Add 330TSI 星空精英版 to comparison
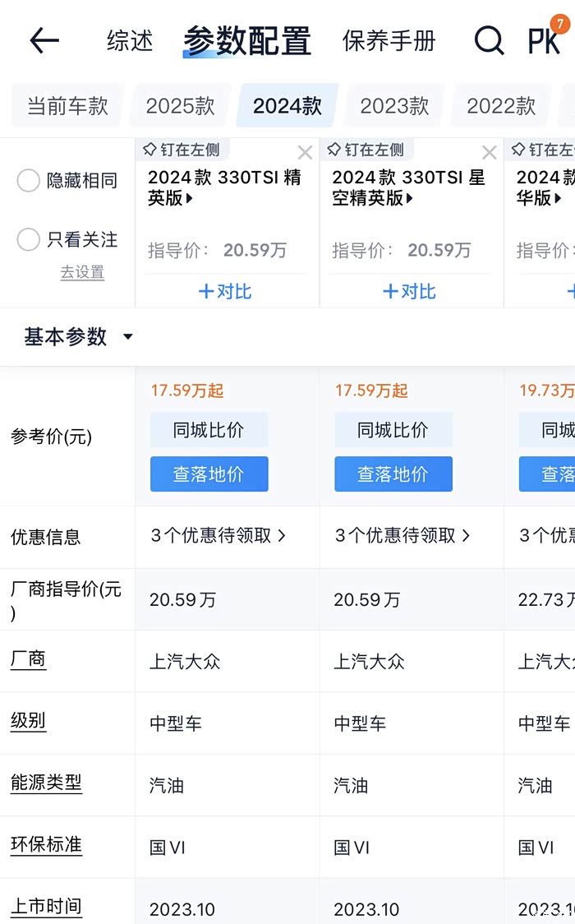 pos(409,291)
